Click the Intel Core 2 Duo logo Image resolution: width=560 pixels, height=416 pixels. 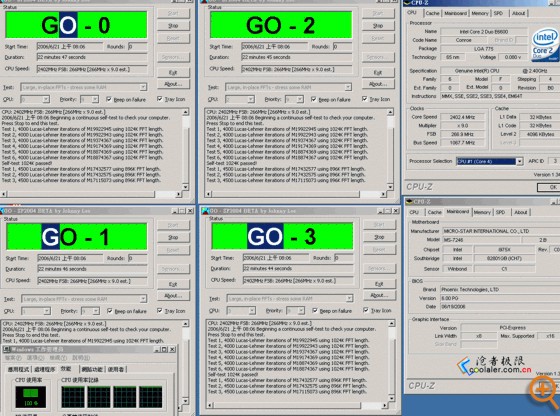tap(545, 44)
